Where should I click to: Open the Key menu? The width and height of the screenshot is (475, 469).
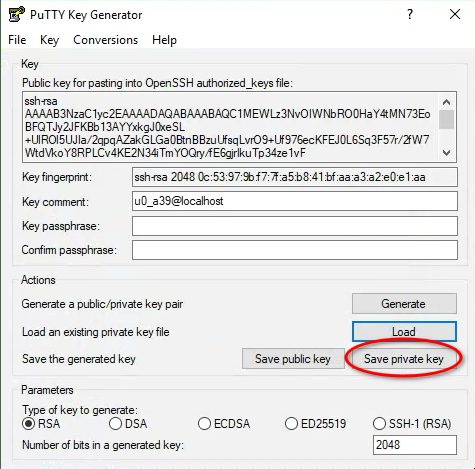coord(49,40)
